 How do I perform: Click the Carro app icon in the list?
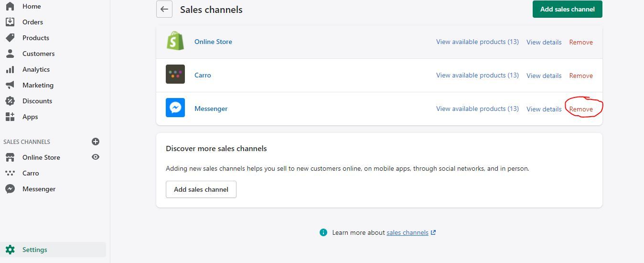pos(175,75)
